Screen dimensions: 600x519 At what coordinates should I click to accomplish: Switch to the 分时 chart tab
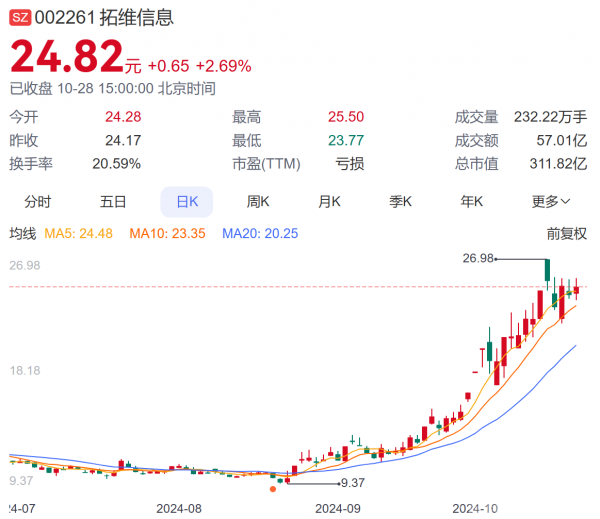click(38, 202)
